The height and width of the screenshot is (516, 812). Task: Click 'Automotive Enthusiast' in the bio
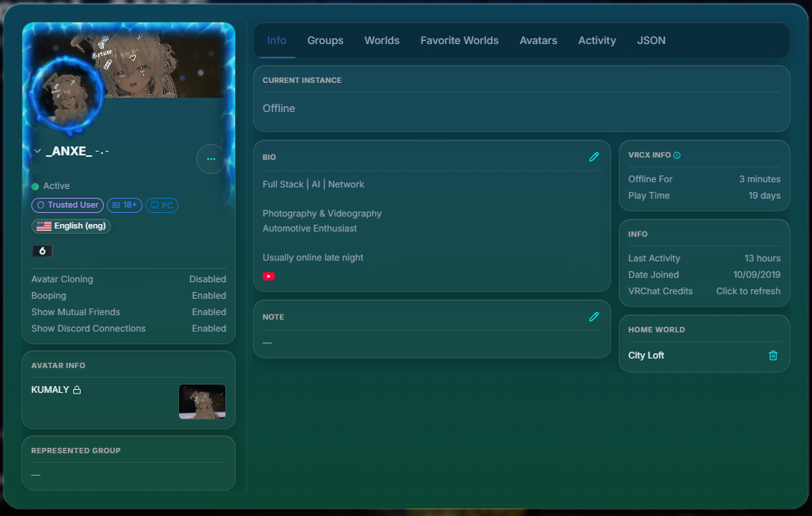tap(310, 229)
